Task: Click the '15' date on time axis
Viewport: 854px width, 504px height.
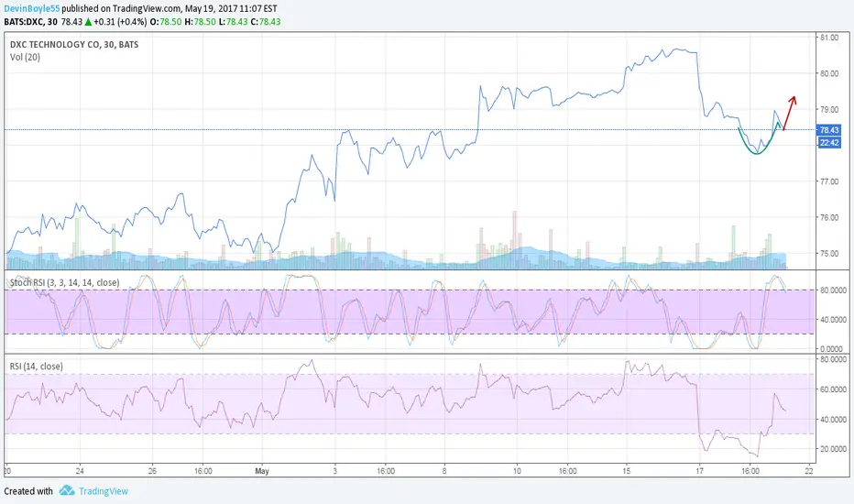Action: pos(627,471)
